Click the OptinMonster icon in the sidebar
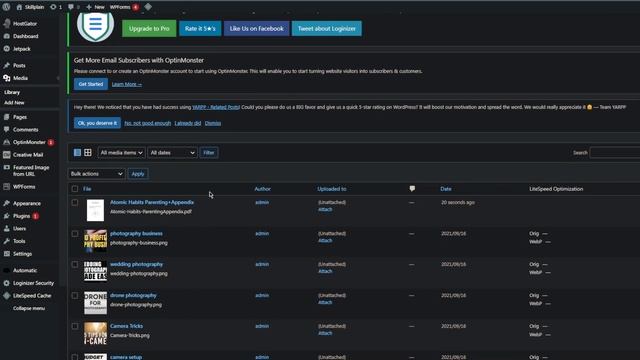Viewport: 640px width, 360px height. coord(7,142)
